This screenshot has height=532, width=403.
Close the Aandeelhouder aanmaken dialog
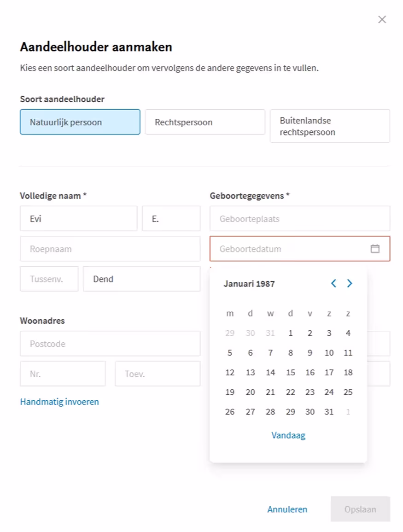tap(382, 19)
